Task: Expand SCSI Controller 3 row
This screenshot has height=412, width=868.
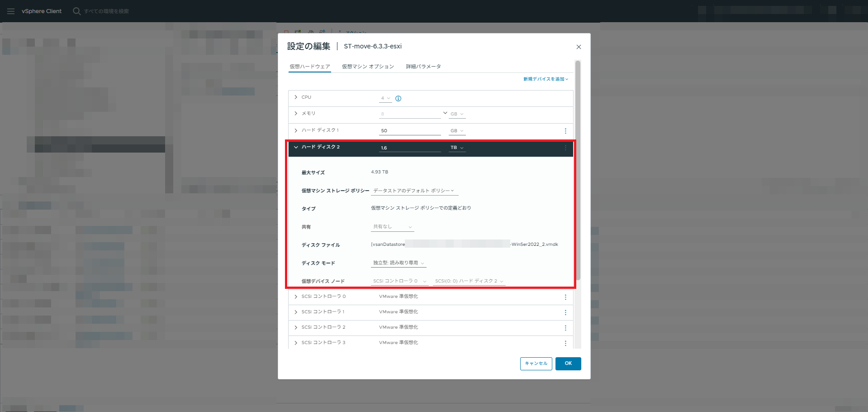Action: pos(296,343)
